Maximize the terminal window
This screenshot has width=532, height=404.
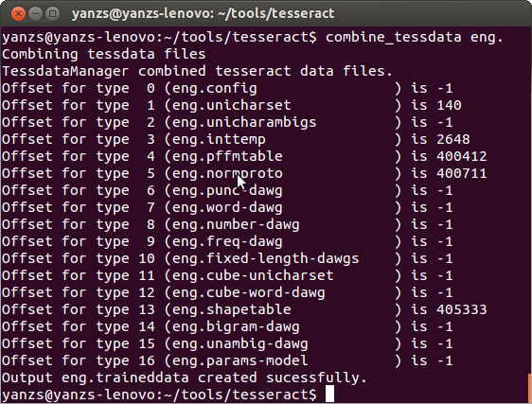tap(52, 14)
